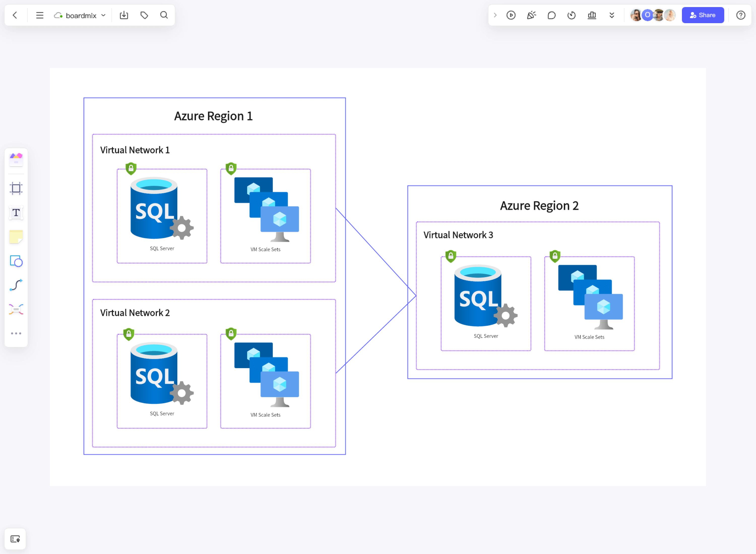Open the voting chart icon
Screen dimensions: 756x554
pos(592,15)
